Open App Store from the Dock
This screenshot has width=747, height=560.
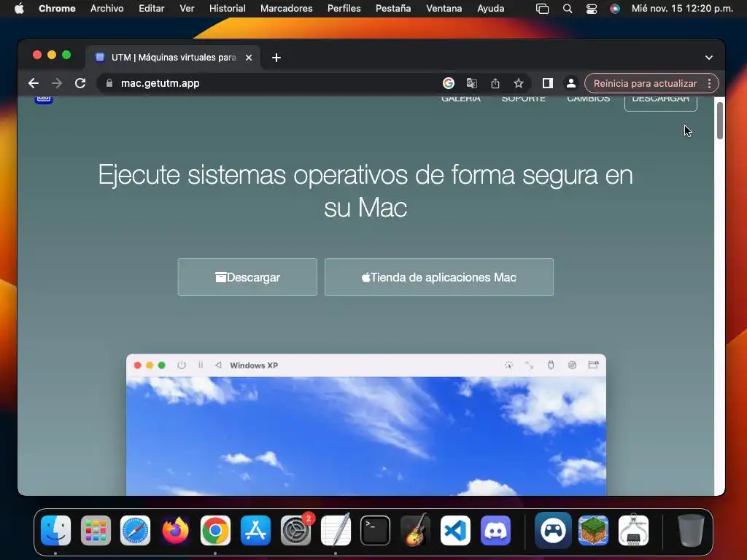(255, 530)
